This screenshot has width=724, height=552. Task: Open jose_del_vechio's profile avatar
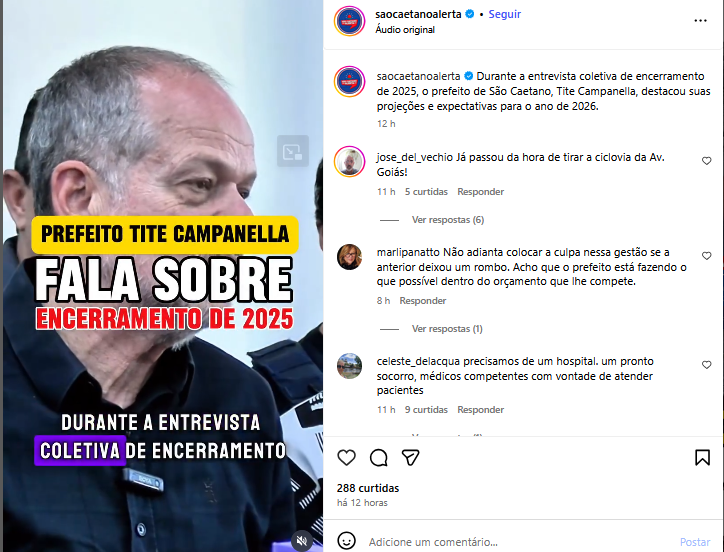pyautogui.click(x=350, y=162)
